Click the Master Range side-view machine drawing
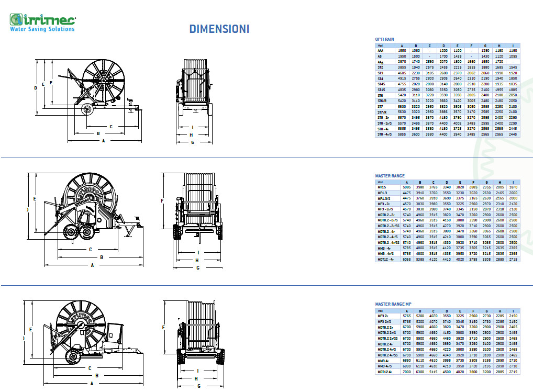Screen dimensions: 533x392 point(94,208)
